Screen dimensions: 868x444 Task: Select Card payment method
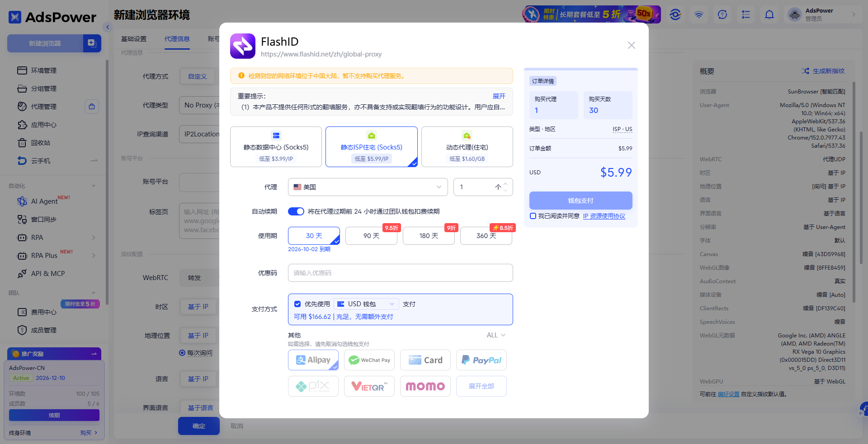[425, 360]
